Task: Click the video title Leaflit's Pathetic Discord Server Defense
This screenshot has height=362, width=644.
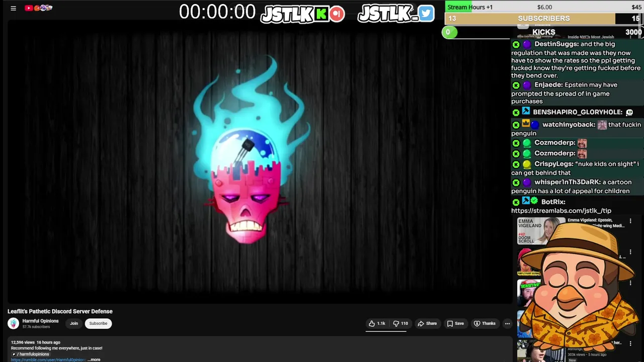Action: [60, 311]
